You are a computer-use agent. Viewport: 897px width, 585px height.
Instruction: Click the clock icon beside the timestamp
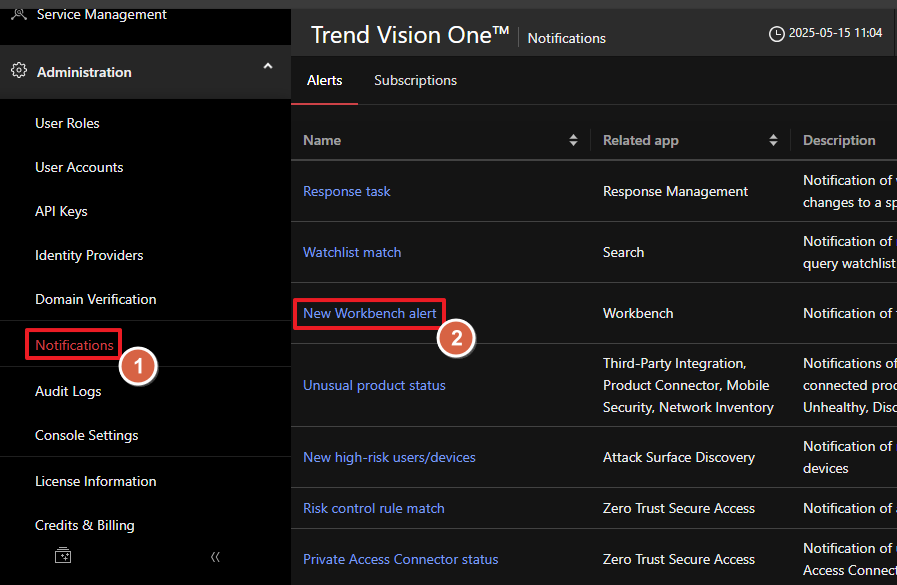(x=776, y=34)
